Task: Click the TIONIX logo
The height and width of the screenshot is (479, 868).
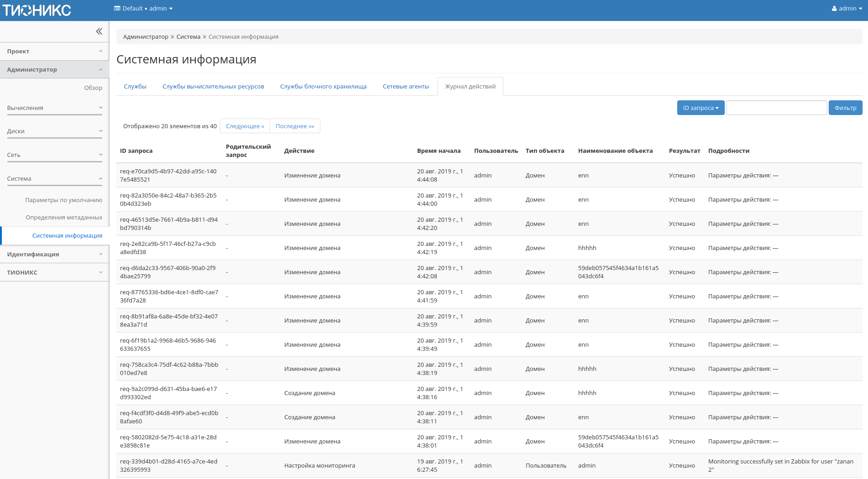Action: [37, 10]
